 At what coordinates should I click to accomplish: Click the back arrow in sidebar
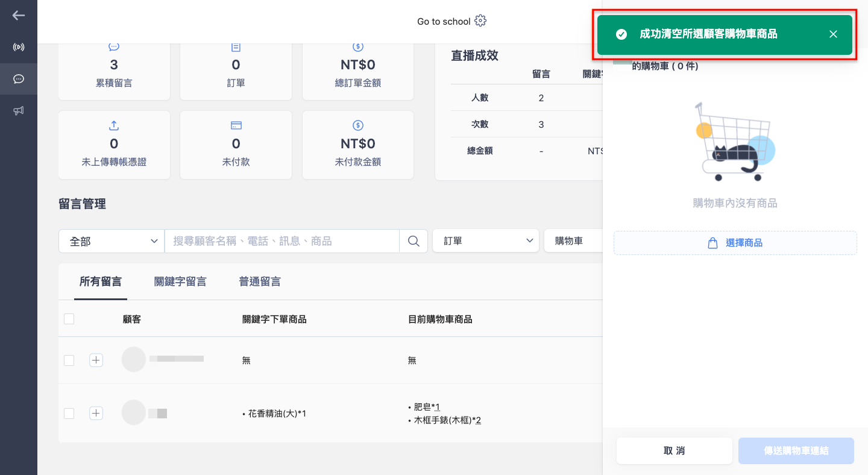tap(19, 16)
